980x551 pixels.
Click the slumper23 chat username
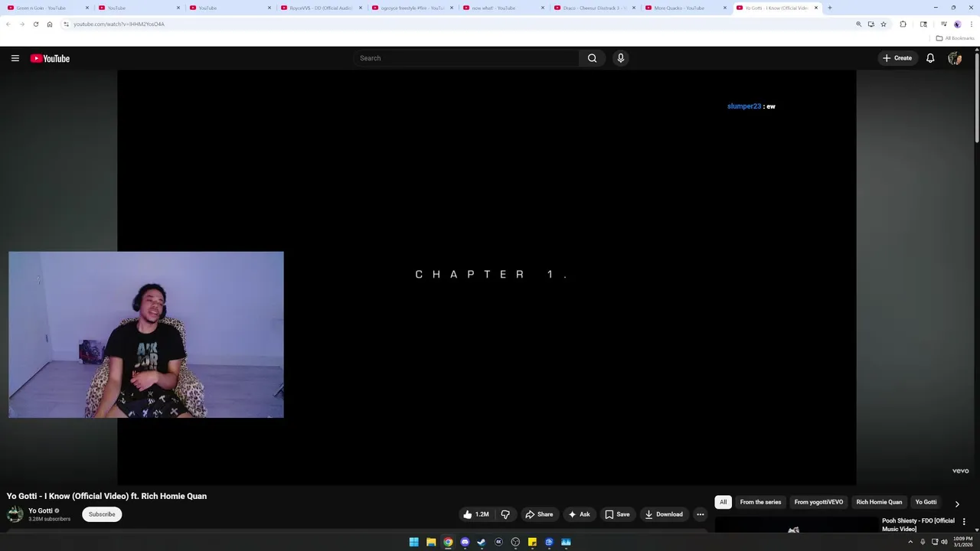point(744,106)
